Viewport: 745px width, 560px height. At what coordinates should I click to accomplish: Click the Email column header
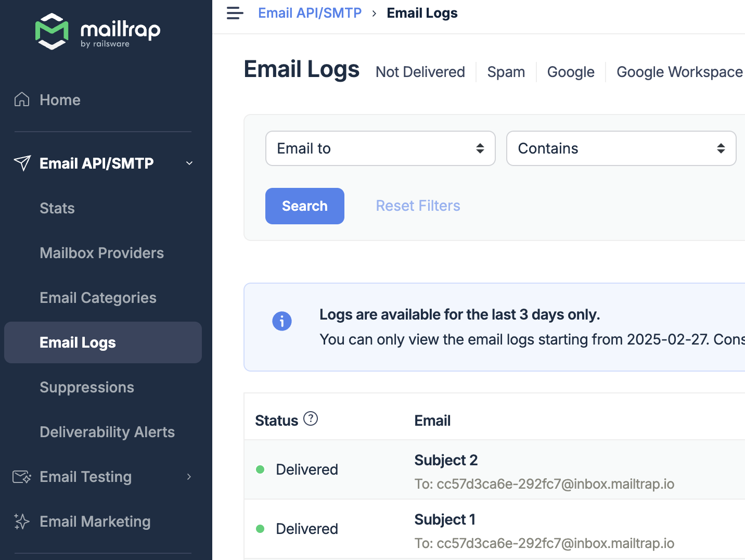coord(432,421)
